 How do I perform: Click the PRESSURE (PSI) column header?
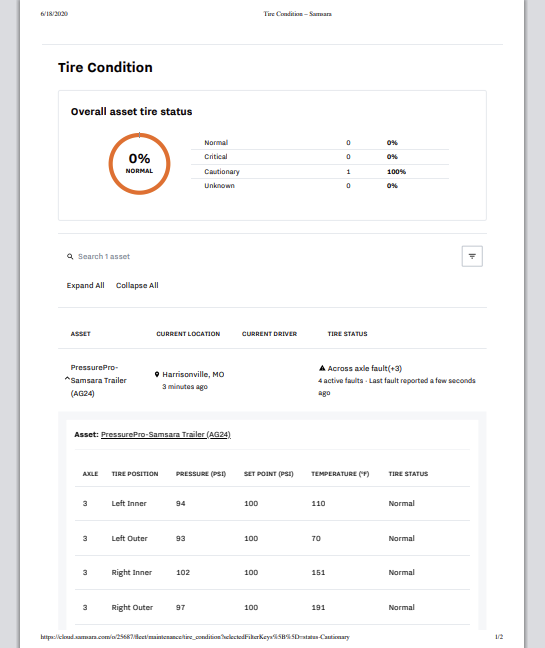pos(201,474)
